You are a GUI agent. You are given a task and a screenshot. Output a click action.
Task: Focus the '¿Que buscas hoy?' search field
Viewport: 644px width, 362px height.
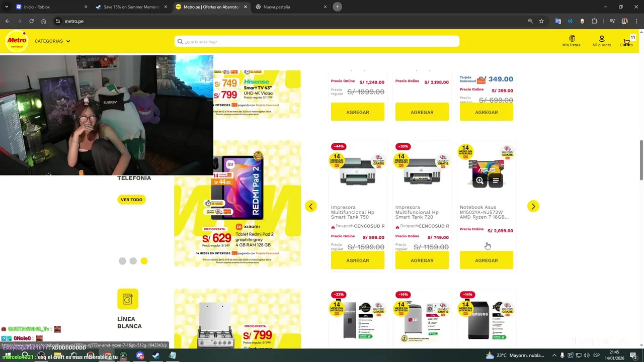(x=317, y=42)
